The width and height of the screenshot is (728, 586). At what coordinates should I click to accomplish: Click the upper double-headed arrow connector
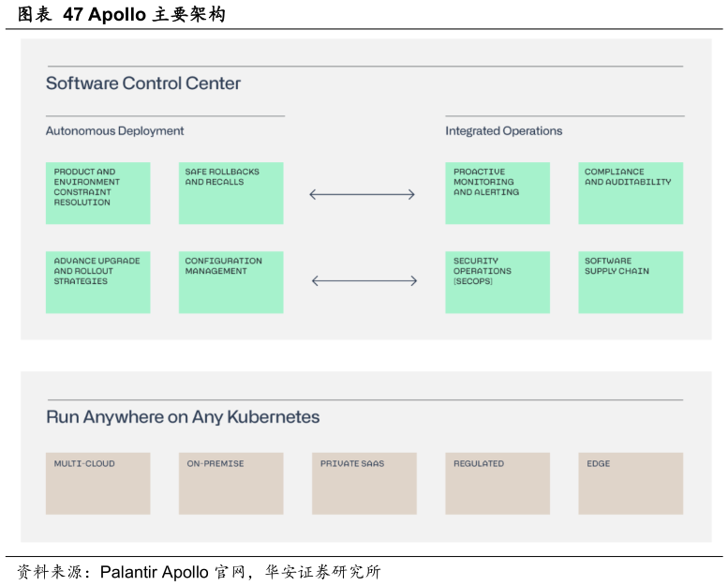(x=362, y=194)
